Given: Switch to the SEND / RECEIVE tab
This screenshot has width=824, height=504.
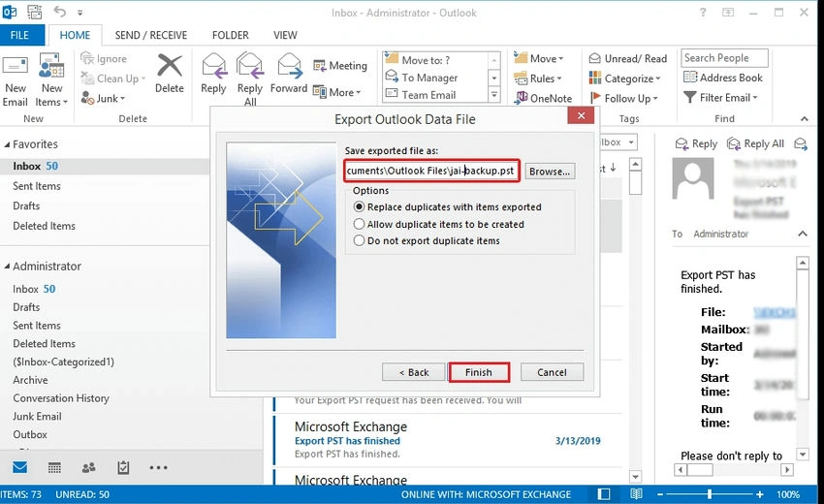Looking at the screenshot, I should pos(151,35).
